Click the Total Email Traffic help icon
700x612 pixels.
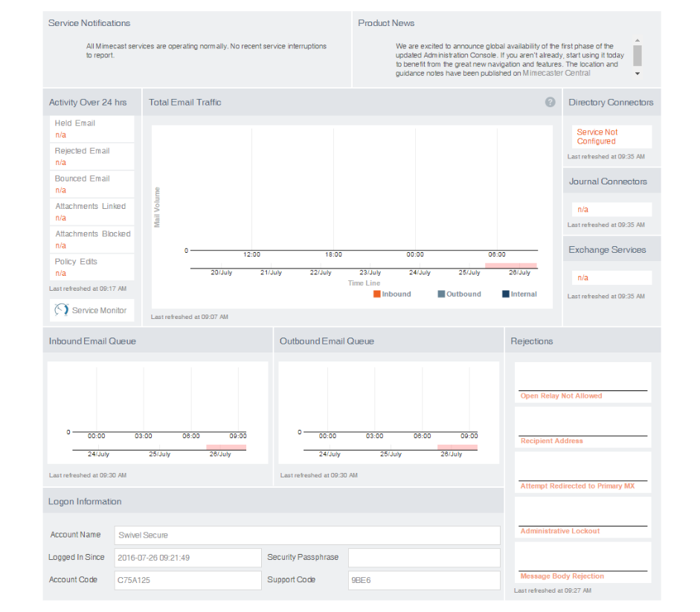coord(550,102)
